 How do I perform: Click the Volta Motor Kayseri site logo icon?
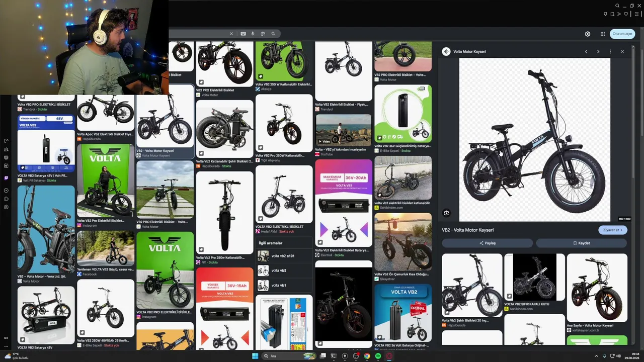[x=446, y=51]
